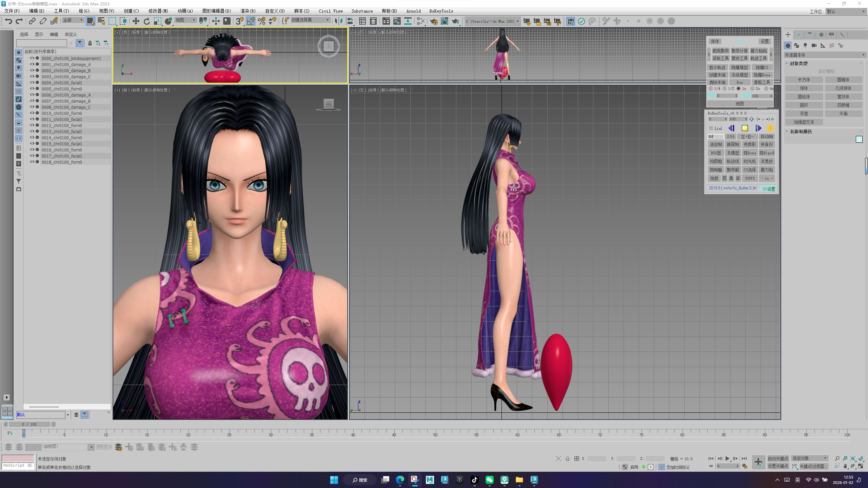Select the Rotate tool in toolbar

coord(146,21)
